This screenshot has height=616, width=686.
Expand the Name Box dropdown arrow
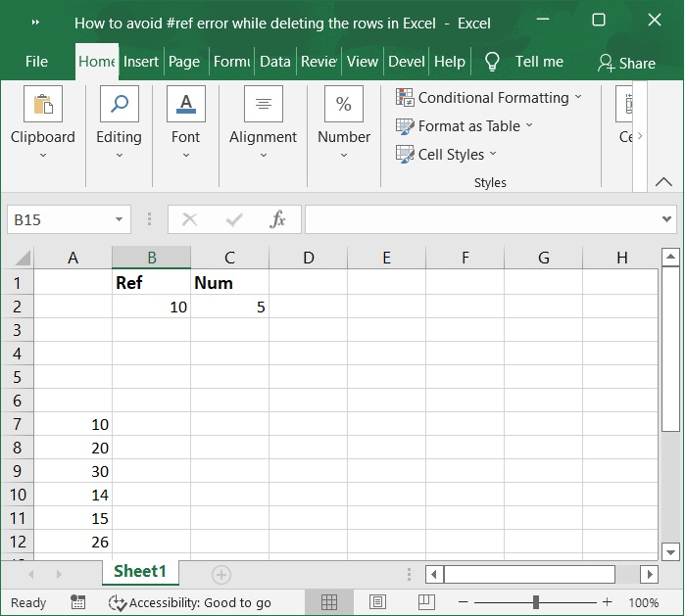(120, 219)
